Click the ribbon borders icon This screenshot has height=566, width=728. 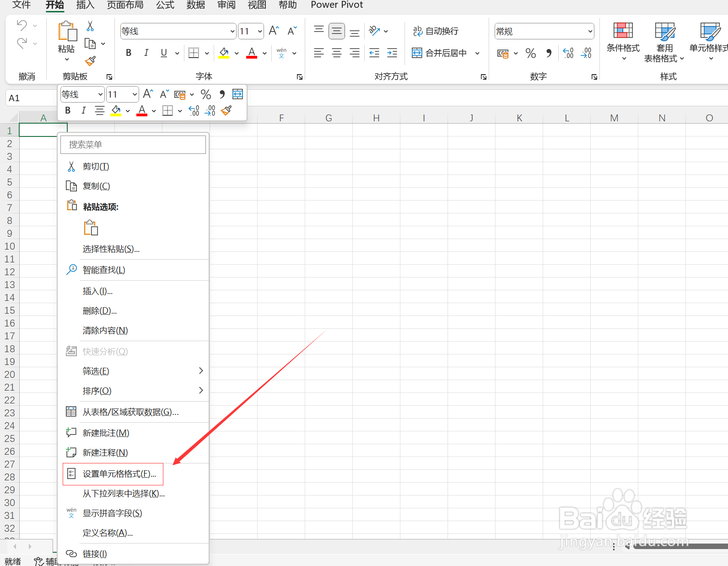pyautogui.click(x=194, y=53)
